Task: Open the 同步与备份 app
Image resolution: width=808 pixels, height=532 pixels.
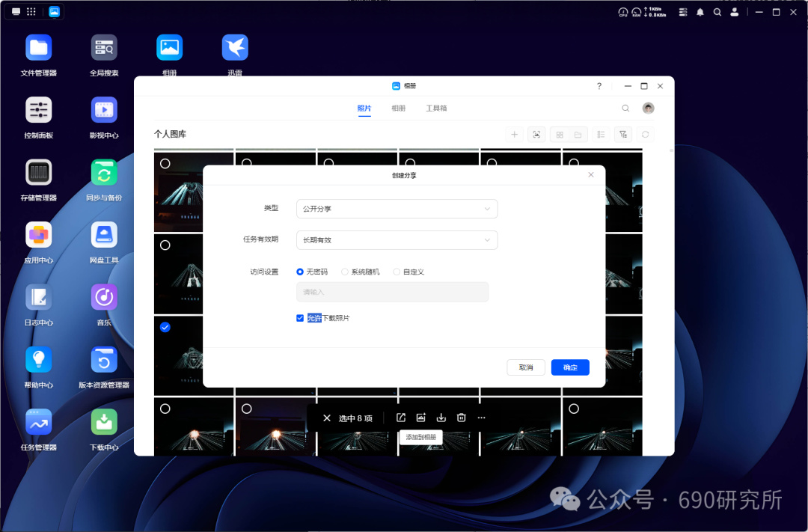Action: point(104,173)
